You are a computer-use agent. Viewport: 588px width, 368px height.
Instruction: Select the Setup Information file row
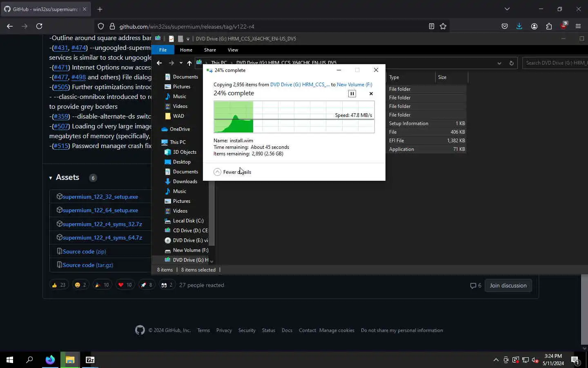(x=427, y=123)
